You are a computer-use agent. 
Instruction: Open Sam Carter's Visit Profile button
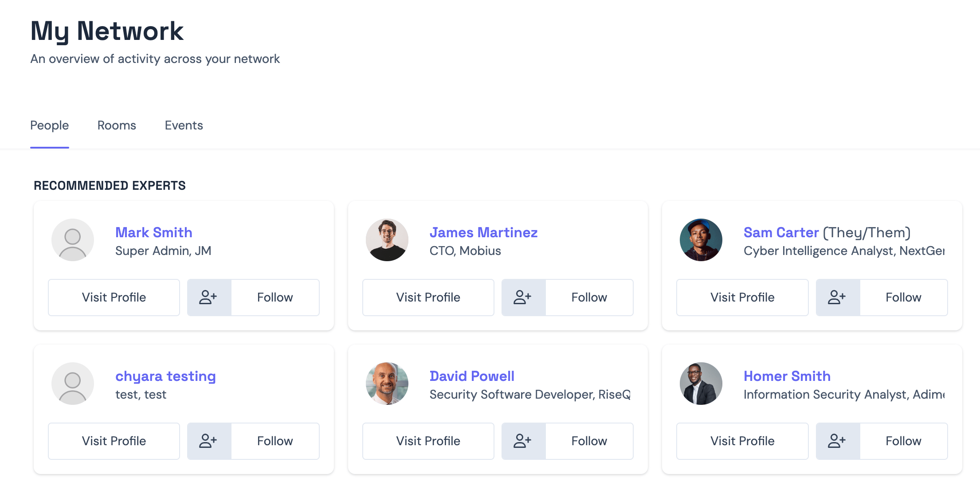pyautogui.click(x=742, y=297)
